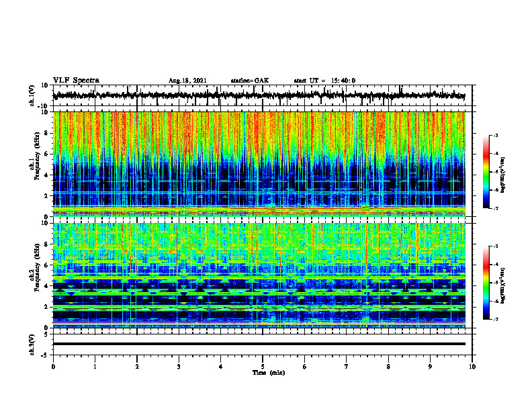Click the "-5" tick label on ch.3 axis
This screenshot has height=411, width=532.
pyautogui.click(x=45, y=355)
